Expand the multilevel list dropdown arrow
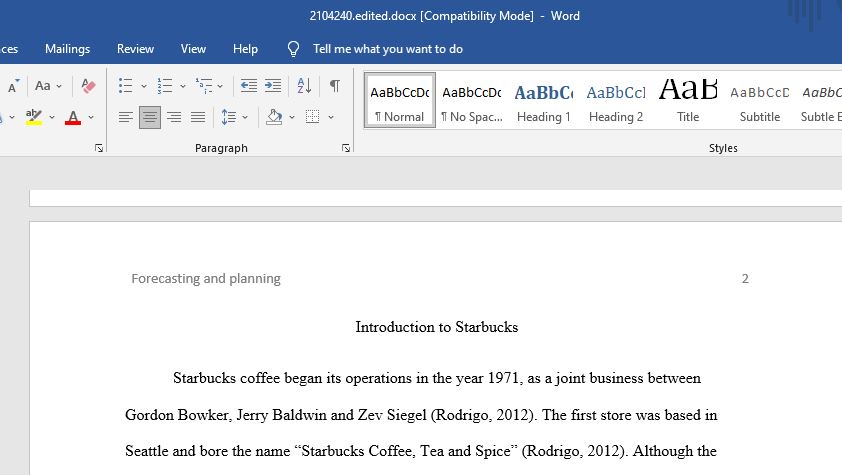 point(220,86)
